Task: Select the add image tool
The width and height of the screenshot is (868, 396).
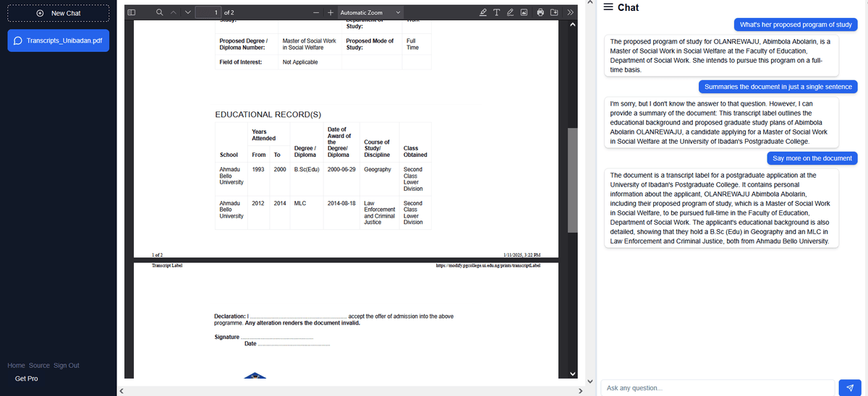Action: (x=524, y=13)
